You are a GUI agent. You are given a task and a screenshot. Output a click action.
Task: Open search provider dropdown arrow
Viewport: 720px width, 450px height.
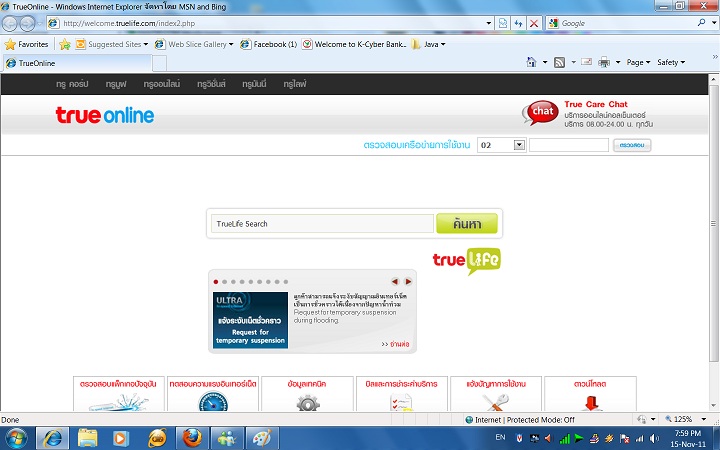(714, 22)
